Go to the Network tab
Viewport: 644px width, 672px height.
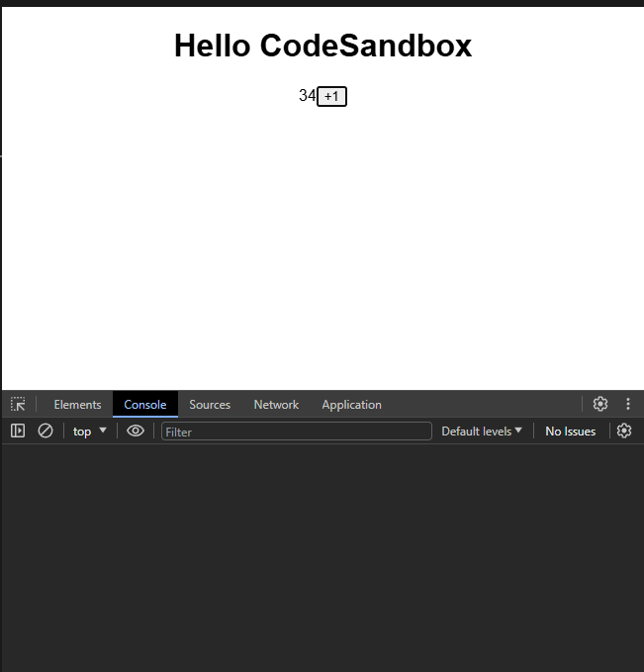[276, 404]
